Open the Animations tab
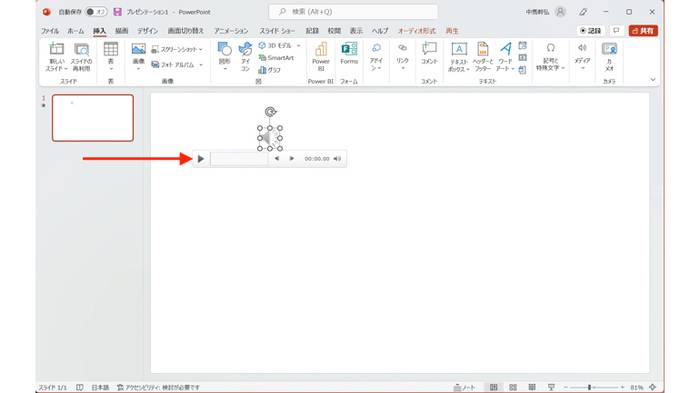The width and height of the screenshot is (700, 393). coord(231,31)
